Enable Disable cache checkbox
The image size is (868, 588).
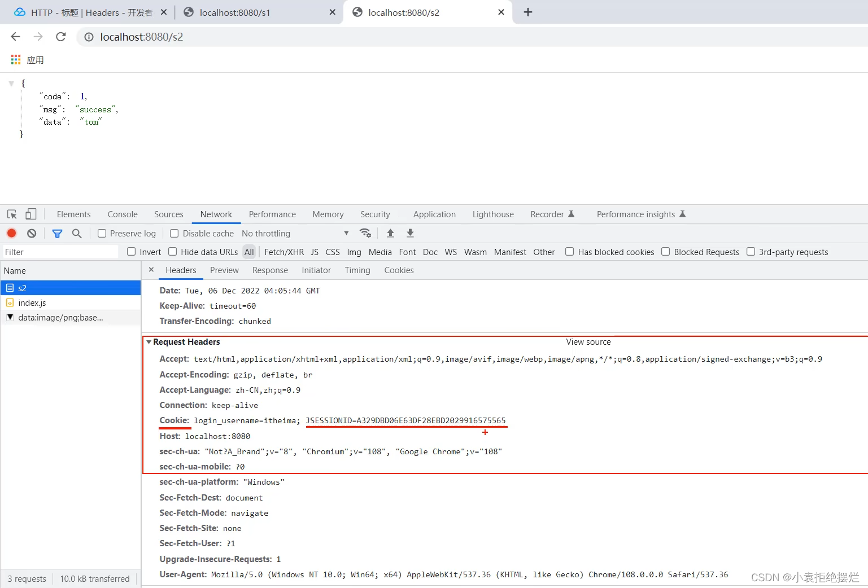(x=175, y=233)
